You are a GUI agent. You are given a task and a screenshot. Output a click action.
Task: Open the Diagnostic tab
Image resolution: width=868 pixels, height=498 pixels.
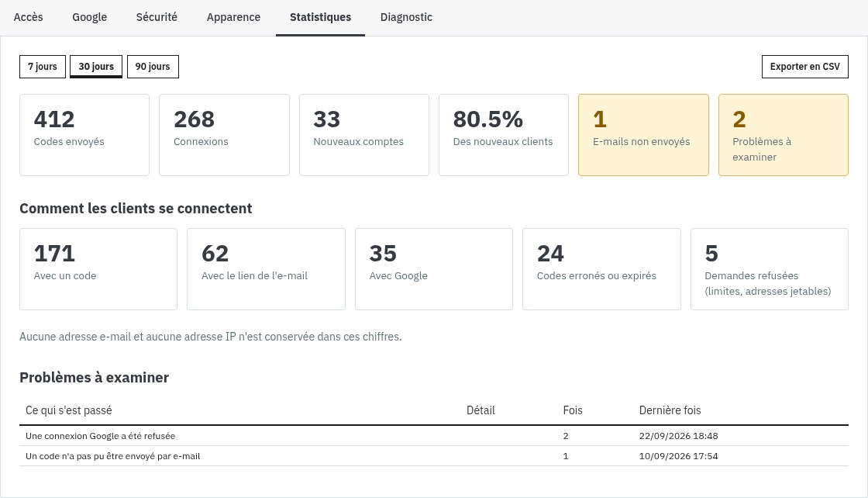point(406,17)
